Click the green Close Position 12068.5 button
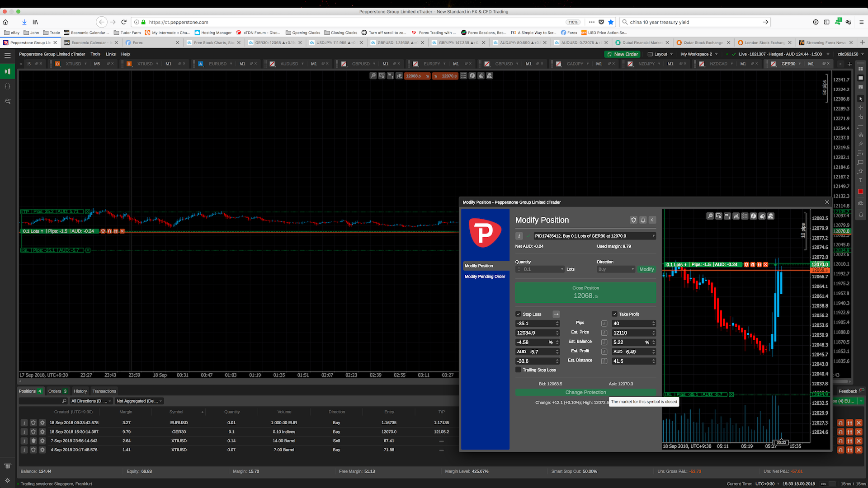 [x=585, y=292]
